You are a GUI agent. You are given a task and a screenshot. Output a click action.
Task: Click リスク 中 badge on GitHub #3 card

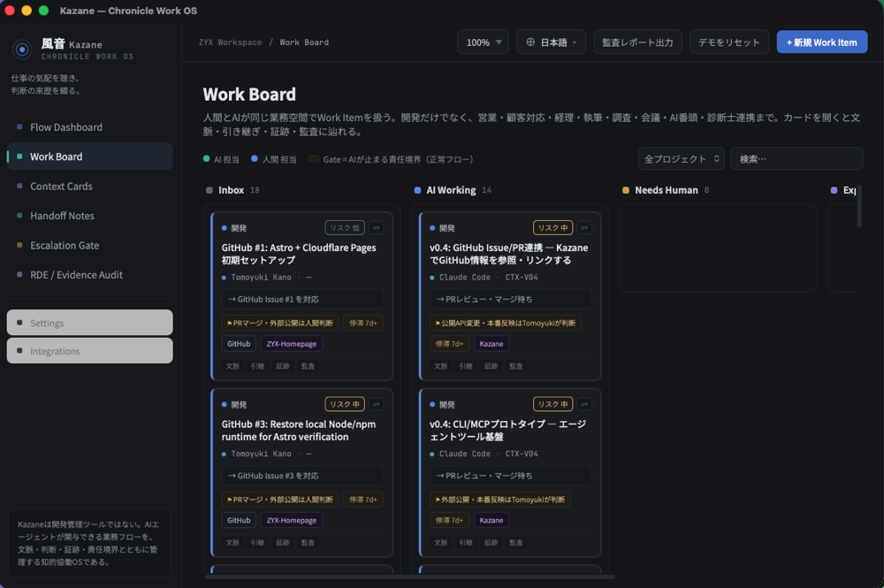tap(345, 404)
